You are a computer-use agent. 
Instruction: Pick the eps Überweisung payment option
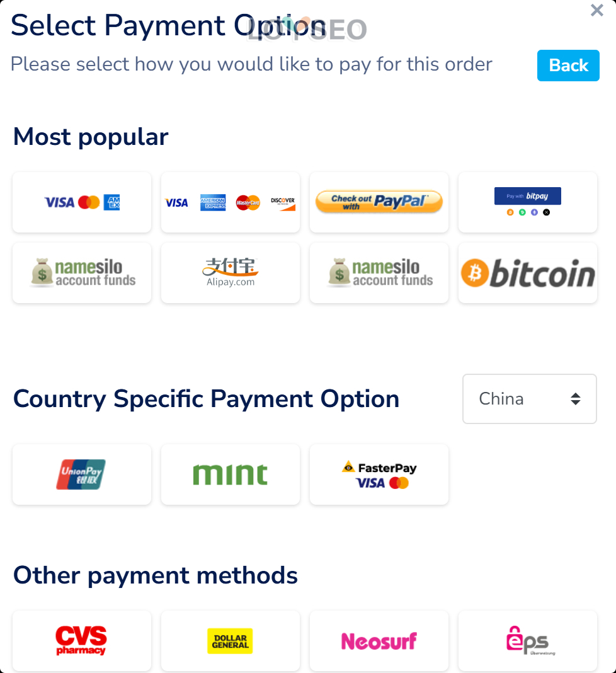click(x=528, y=641)
